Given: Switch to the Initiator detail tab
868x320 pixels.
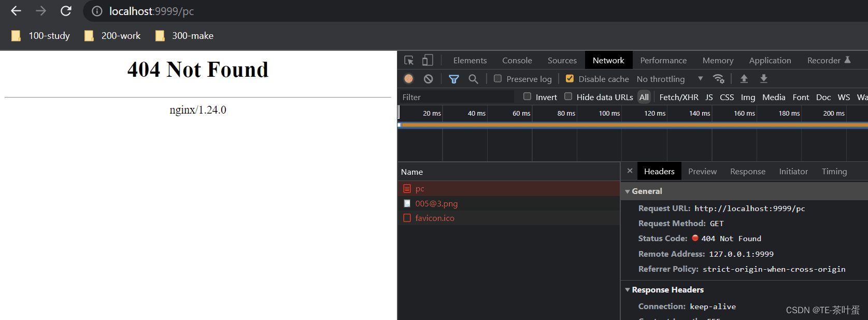Looking at the screenshot, I should (793, 172).
